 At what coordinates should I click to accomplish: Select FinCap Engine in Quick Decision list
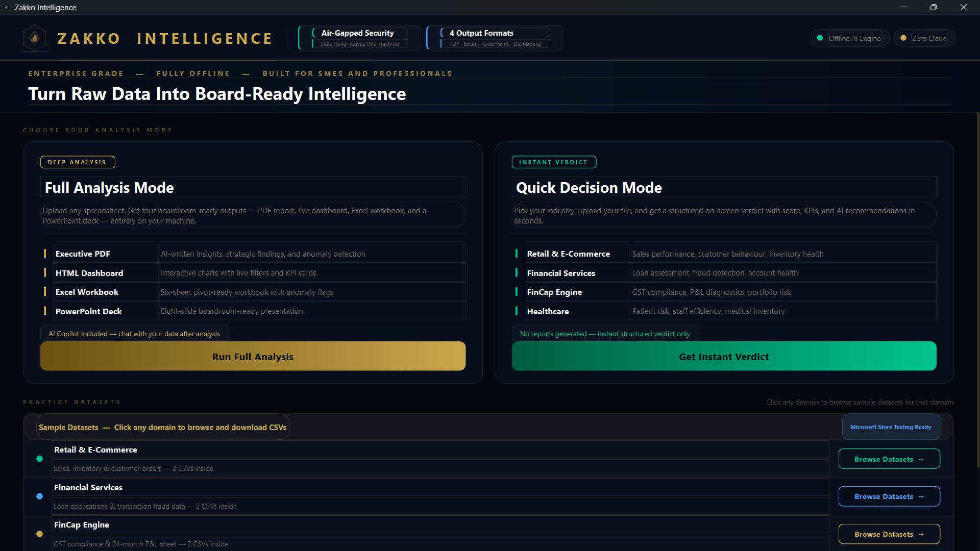click(x=724, y=292)
